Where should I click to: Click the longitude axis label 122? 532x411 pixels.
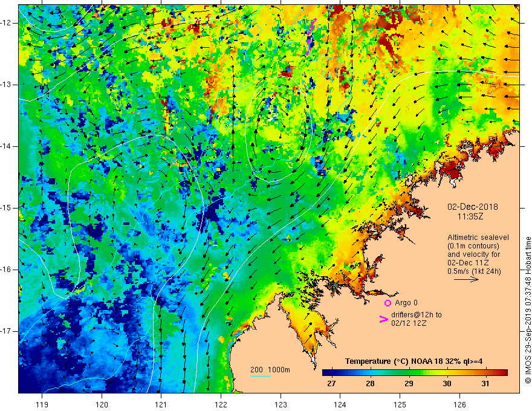221,404
